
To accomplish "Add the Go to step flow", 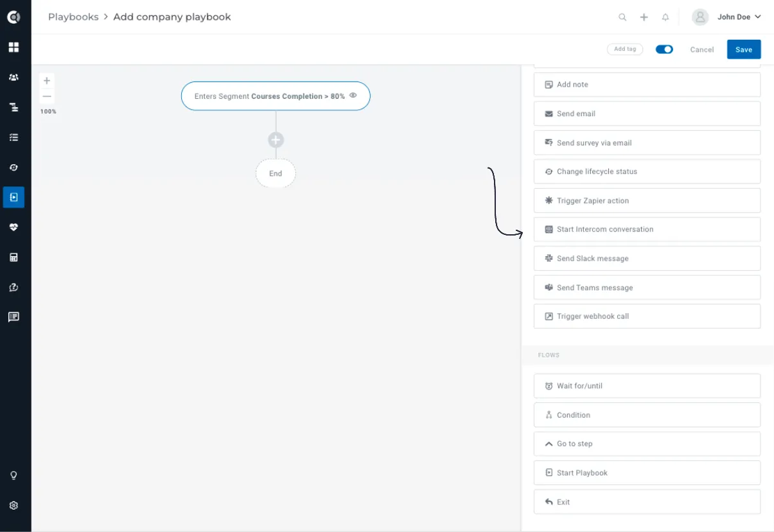I will pos(647,443).
